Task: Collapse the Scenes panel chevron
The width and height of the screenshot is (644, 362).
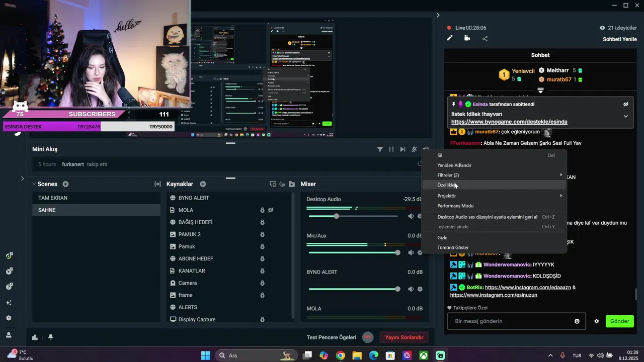Action: pos(34,184)
